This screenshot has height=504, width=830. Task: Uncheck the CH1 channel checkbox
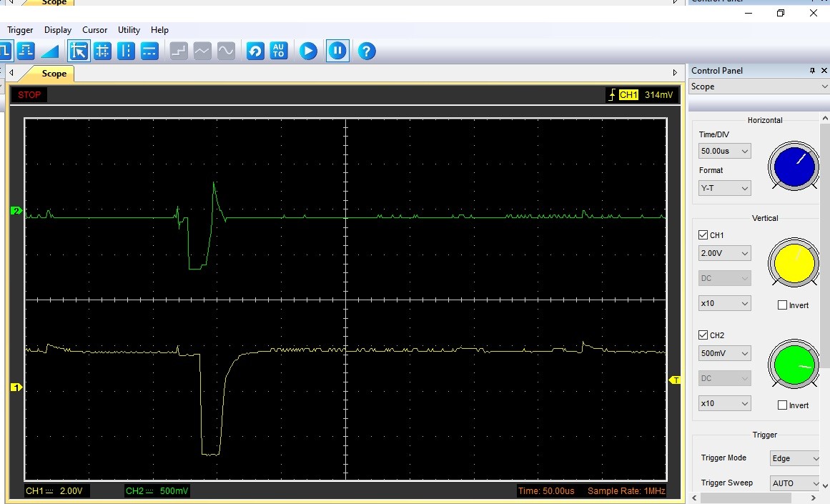tap(703, 235)
